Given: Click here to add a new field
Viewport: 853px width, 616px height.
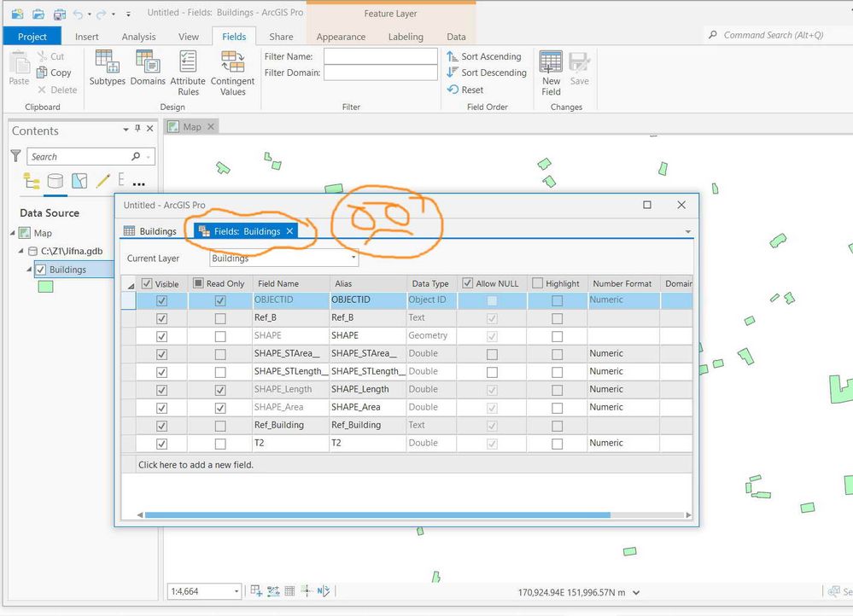Looking at the screenshot, I should (x=196, y=465).
